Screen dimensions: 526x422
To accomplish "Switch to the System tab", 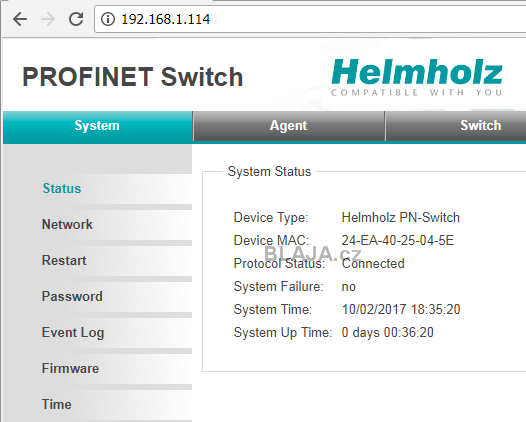I will [97, 126].
